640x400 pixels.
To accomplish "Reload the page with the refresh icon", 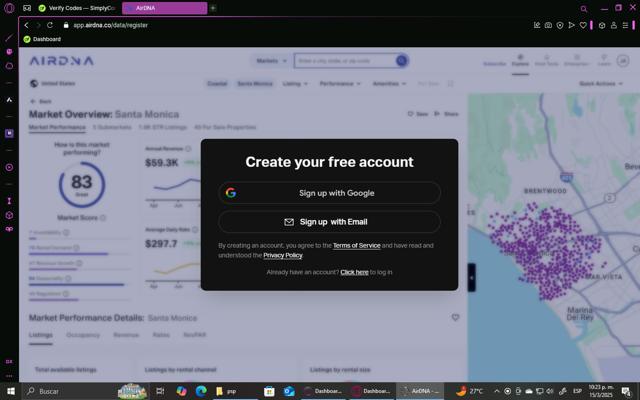I will point(50,25).
